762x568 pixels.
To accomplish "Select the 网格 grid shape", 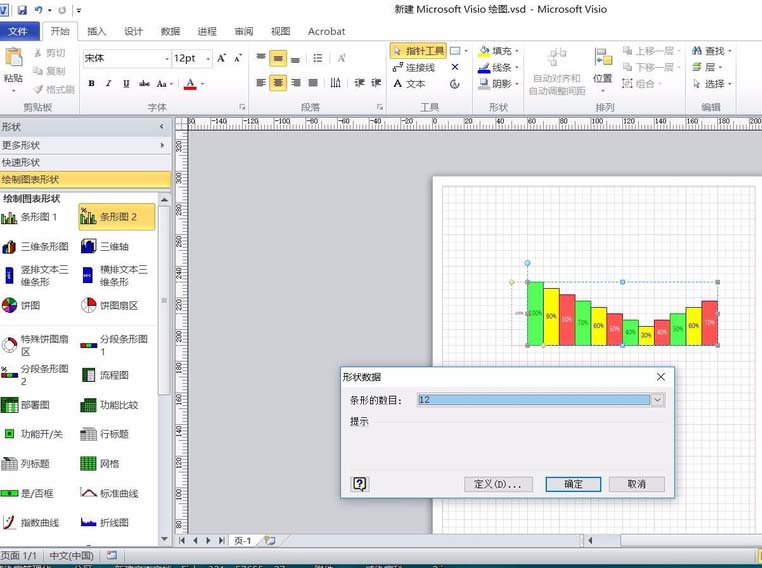I will coord(101,464).
